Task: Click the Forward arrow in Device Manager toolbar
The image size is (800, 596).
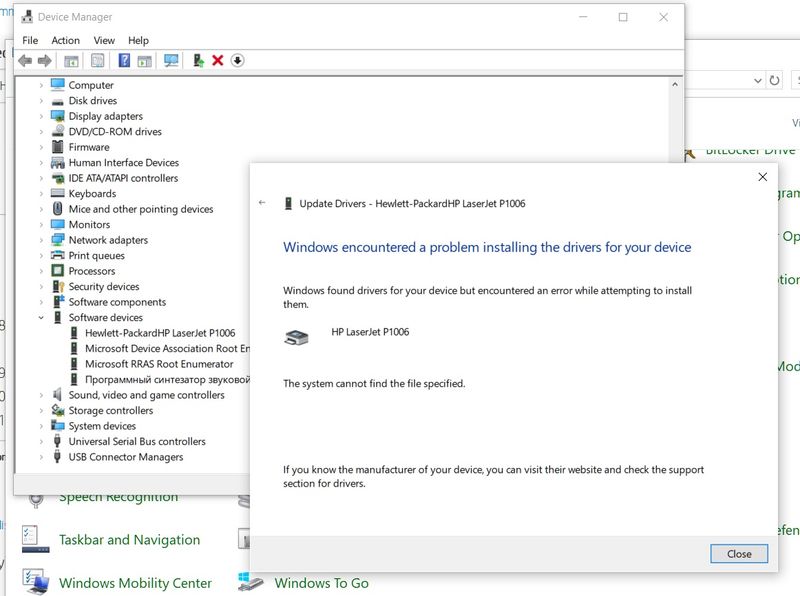Action: [45, 61]
